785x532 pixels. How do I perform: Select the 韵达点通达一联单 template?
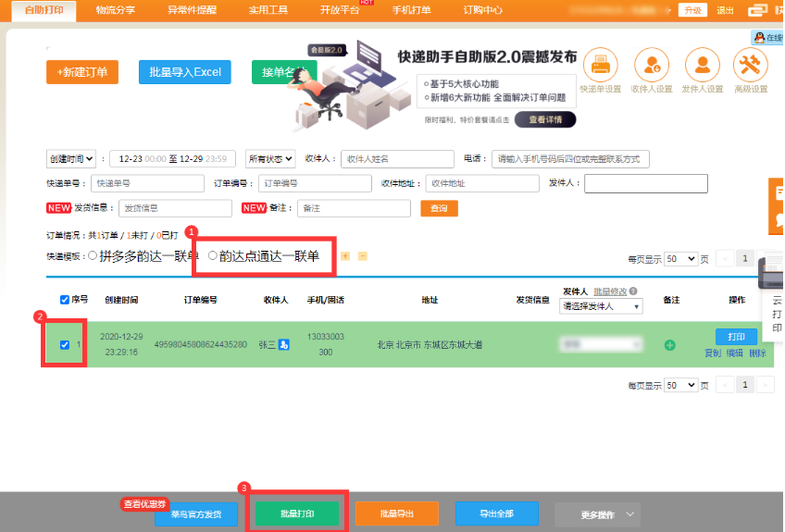212,255
